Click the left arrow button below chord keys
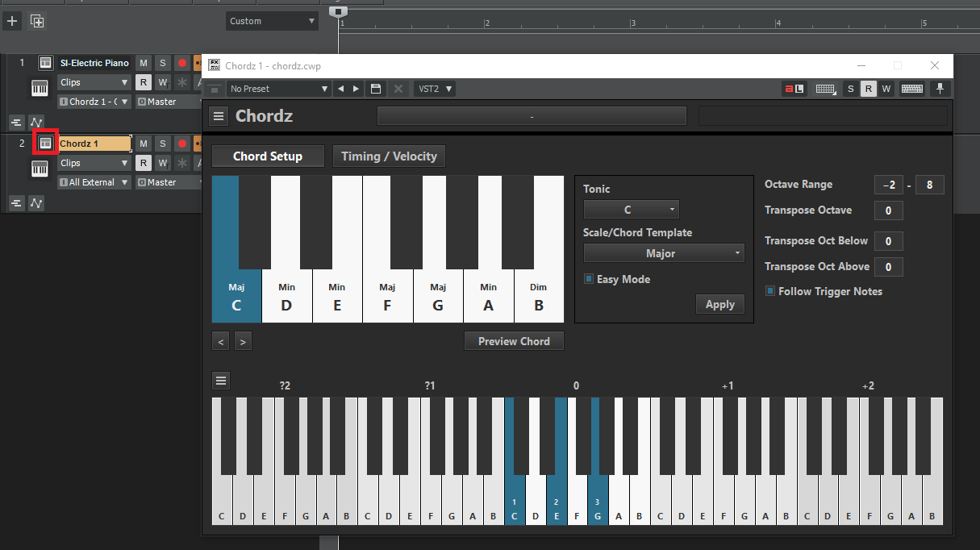This screenshot has height=550, width=980. pyautogui.click(x=221, y=341)
